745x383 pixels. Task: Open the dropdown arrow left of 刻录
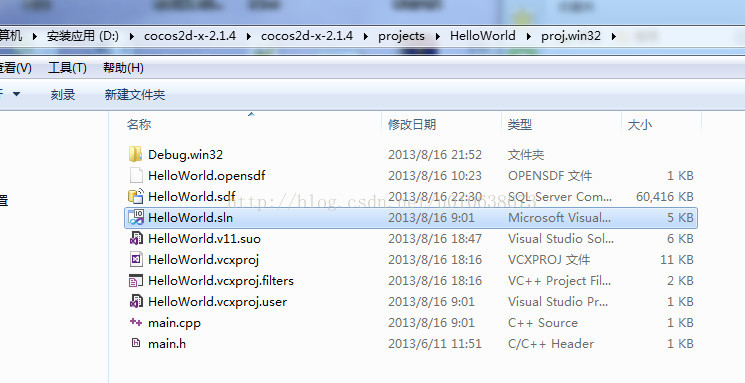pos(16,94)
